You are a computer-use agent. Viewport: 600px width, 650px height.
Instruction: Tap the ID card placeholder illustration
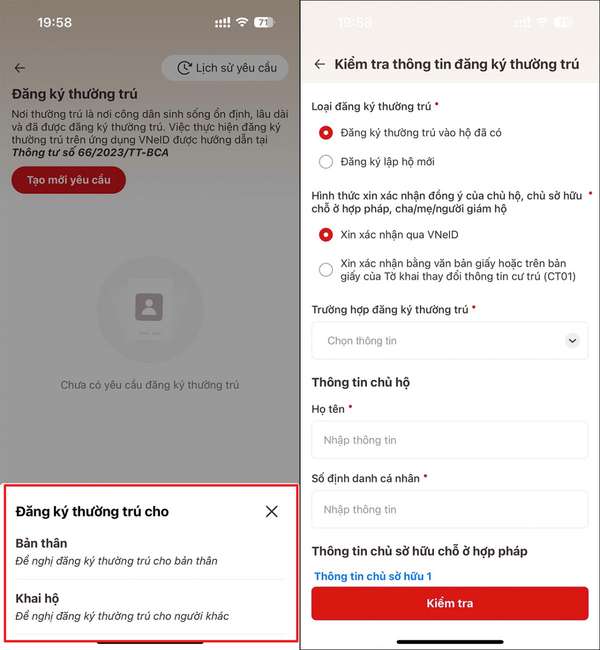coord(150,309)
